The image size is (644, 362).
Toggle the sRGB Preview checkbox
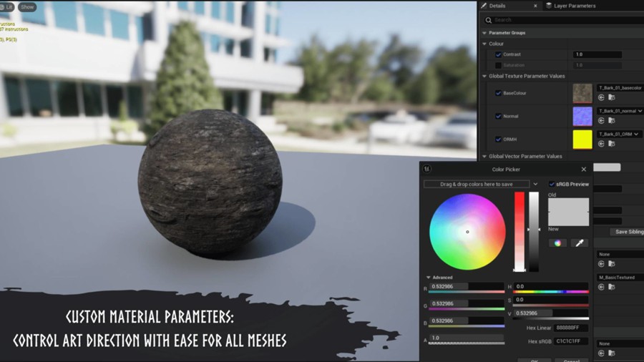click(x=552, y=184)
